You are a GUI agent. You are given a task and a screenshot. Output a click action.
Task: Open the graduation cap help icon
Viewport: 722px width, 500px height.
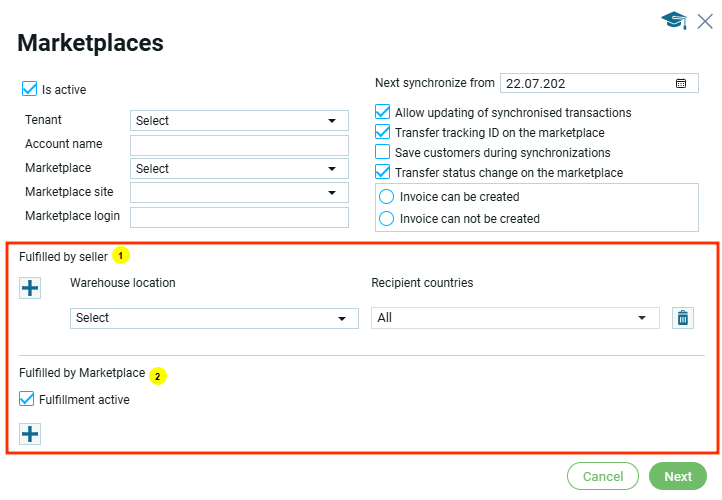673,20
